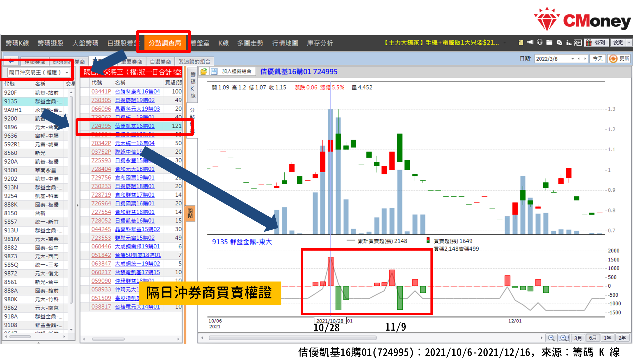
Task: Step date forward with right arrow
Action: (585, 59)
